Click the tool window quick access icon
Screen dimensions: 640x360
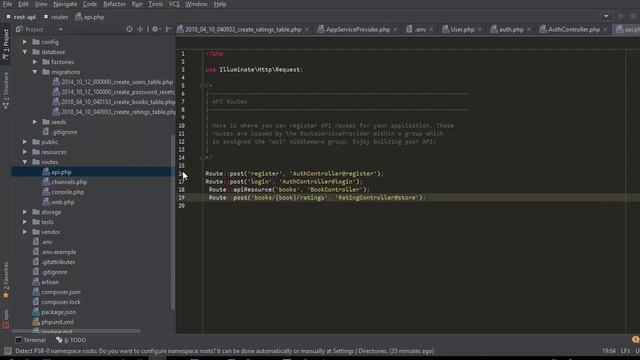point(7,351)
